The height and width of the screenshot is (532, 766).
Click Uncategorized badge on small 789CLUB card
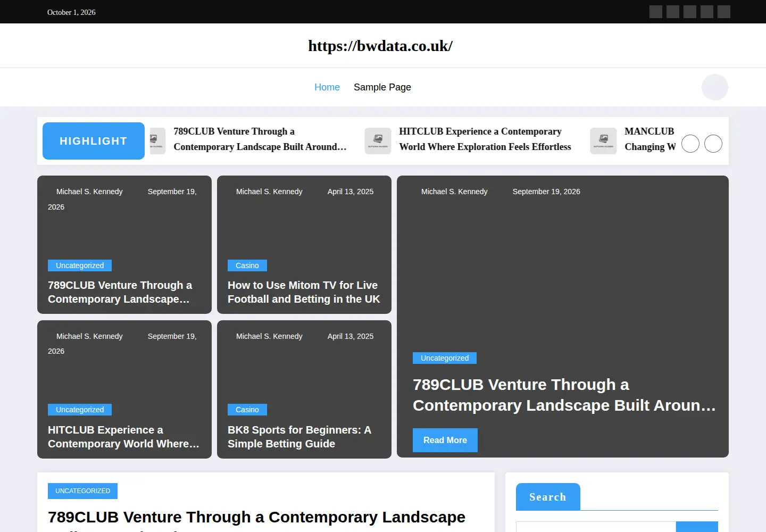point(80,265)
